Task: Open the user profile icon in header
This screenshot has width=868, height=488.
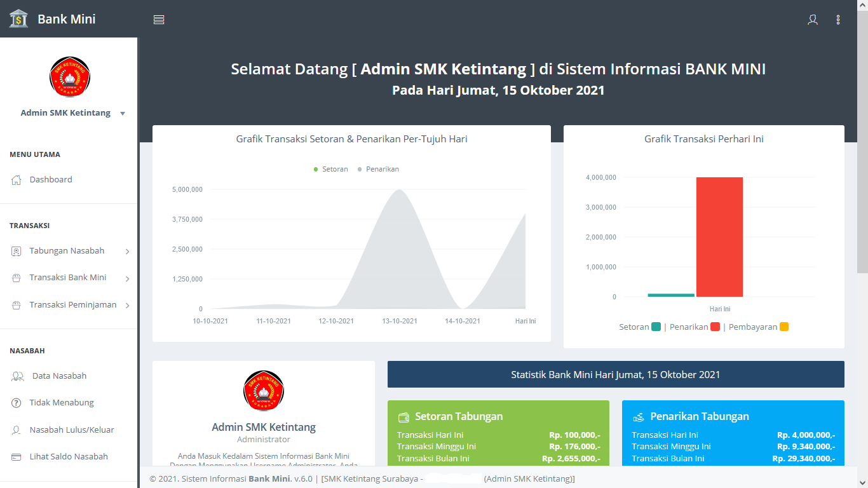Action: point(813,20)
